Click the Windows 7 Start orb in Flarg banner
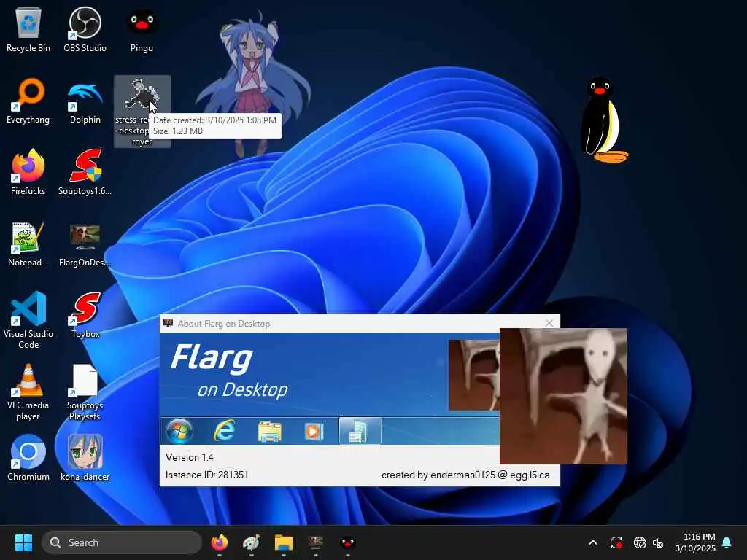 [x=179, y=431]
